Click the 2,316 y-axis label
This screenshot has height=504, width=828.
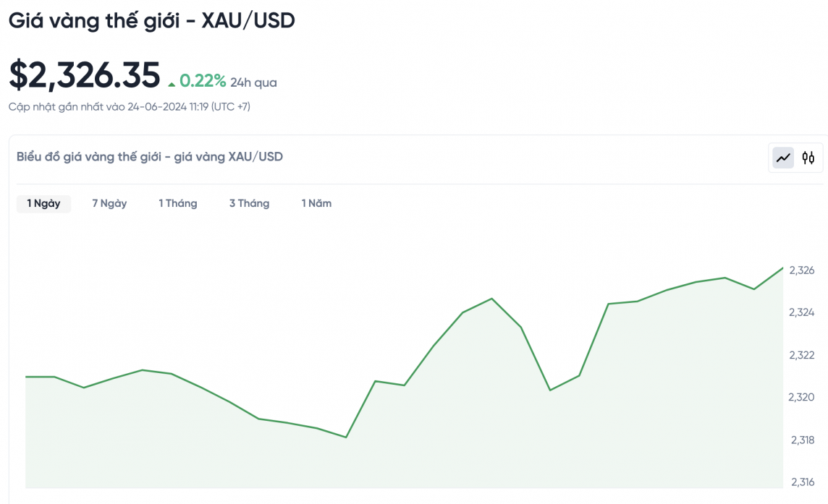tap(801, 482)
